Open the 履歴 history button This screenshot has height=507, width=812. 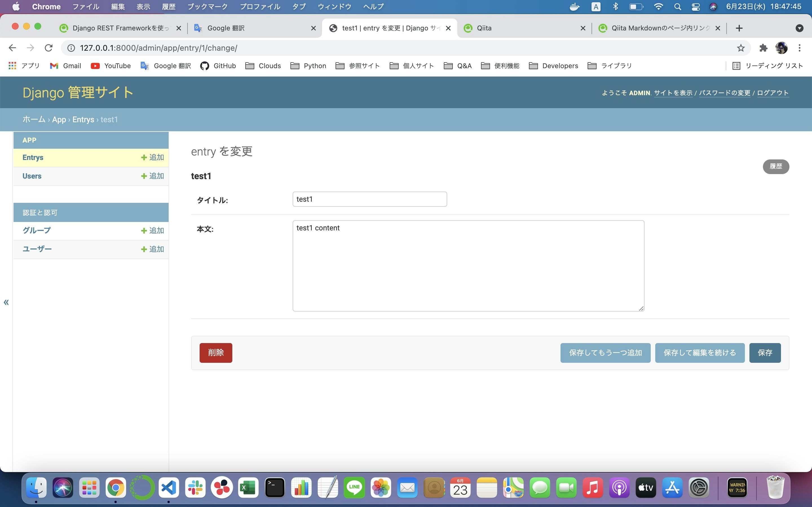pyautogui.click(x=776, y=167)
